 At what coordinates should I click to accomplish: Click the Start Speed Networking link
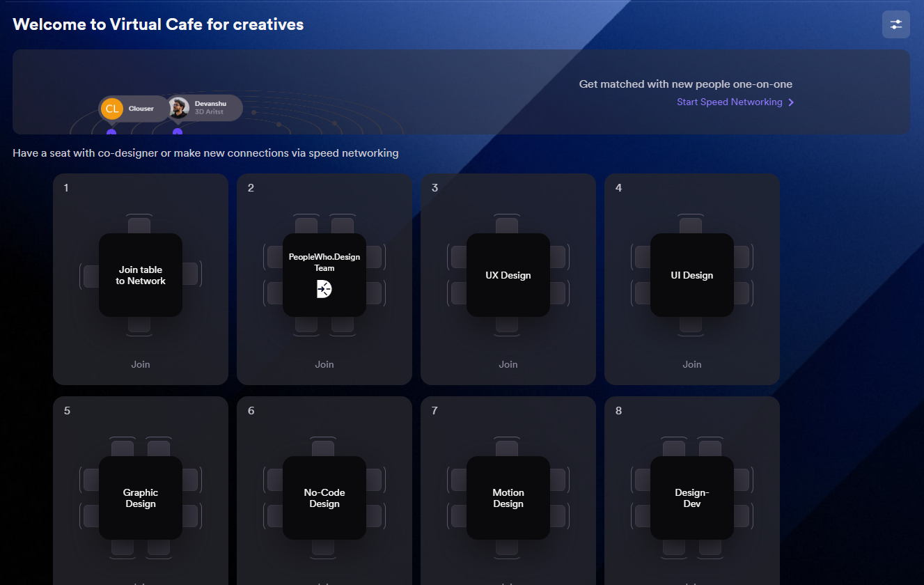729,102
